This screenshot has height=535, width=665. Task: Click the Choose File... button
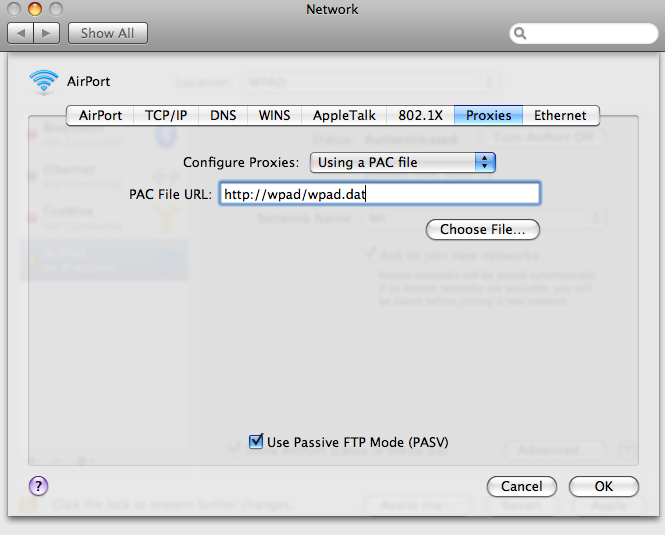[x=483, y=230]
